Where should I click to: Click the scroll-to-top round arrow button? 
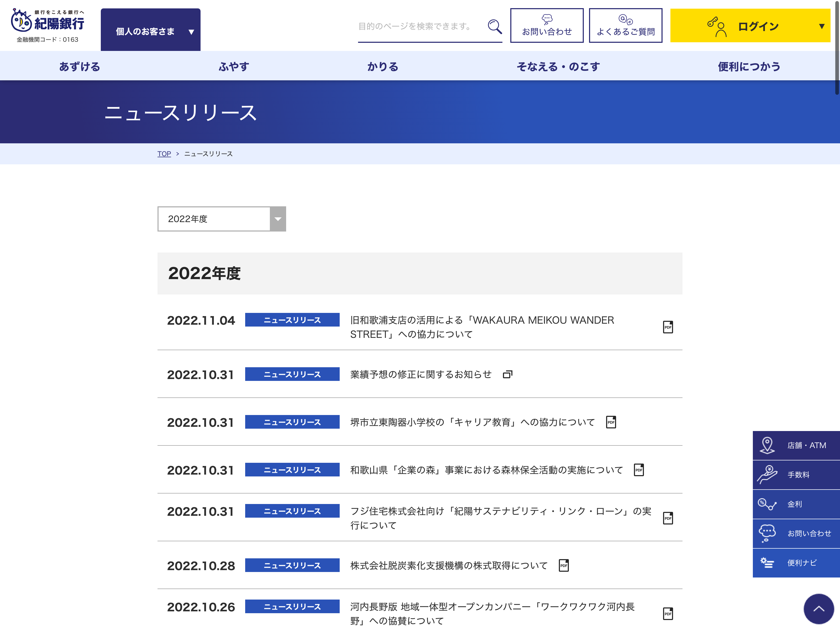pos(818,609)
